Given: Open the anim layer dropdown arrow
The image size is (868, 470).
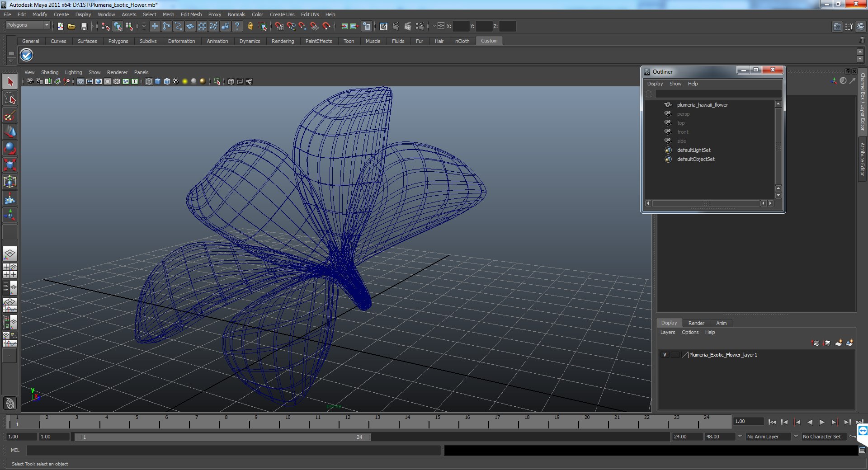Looking at the screenshot, I should [x=740, y=437].
